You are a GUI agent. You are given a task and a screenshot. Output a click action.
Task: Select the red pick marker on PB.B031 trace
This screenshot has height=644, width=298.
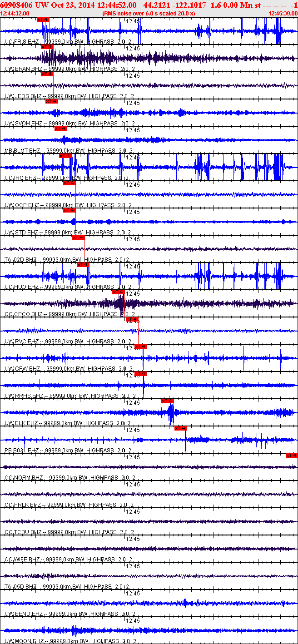click(x=181, y=428)
